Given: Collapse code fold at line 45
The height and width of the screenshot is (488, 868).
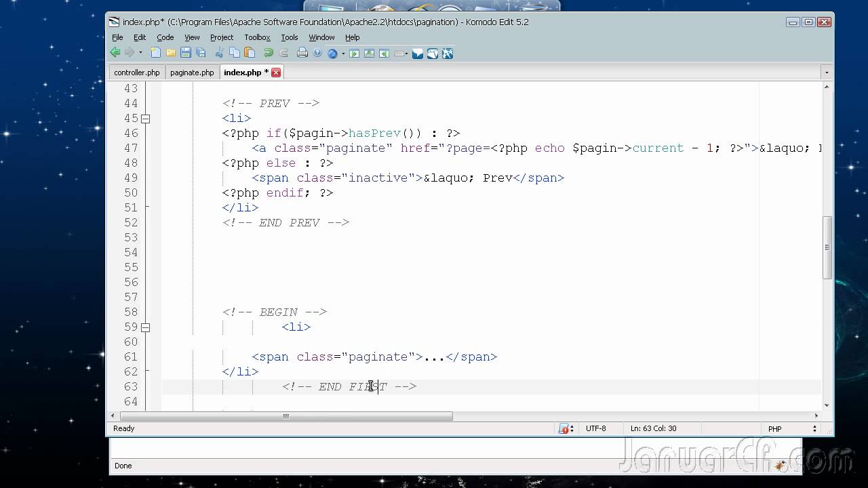Looking at the screenshot, I should point(145,119).
